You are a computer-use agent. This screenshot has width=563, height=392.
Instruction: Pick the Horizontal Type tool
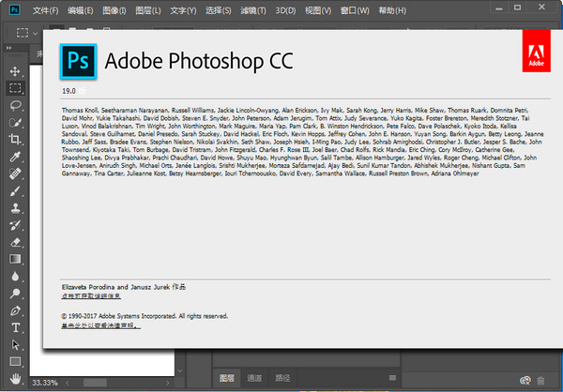coord(15,327)
